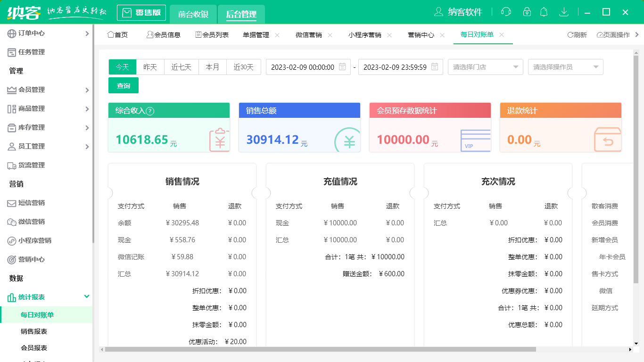Select the 今天 date filter
This screenshot has height=362, width=644.
(x=122, y=67)
